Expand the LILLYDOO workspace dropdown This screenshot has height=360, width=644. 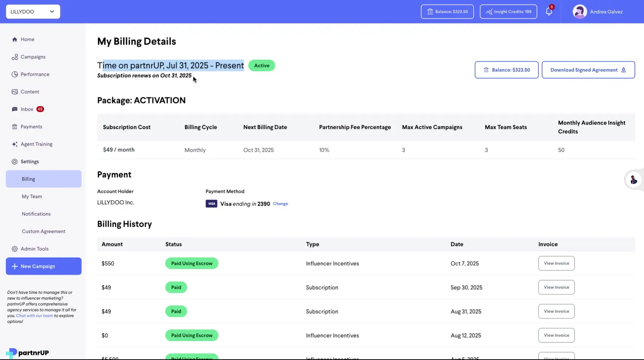33,11
